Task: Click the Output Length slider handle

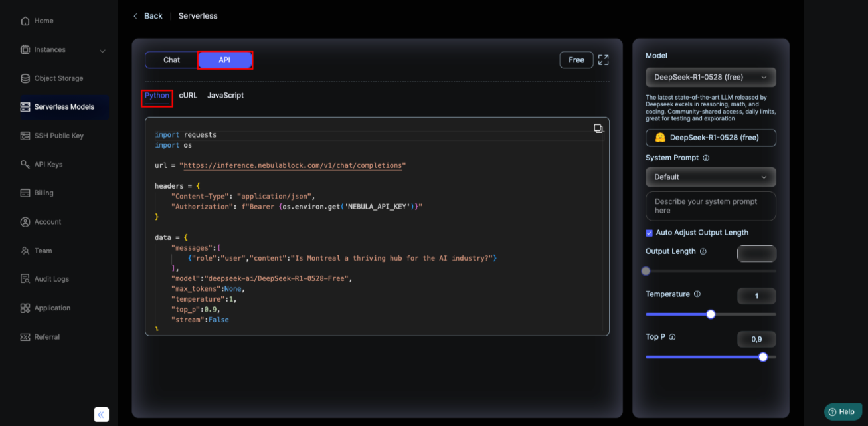Action: (646, 271)
